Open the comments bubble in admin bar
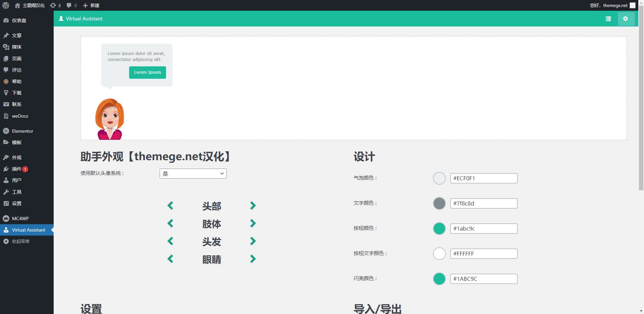Viewport: 644px width, 314px height. pyautogui.click(x=72, y=5)
